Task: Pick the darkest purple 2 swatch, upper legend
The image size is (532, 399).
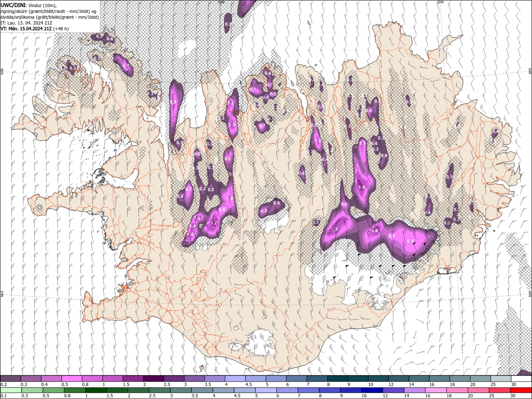Action: point(153,379)
